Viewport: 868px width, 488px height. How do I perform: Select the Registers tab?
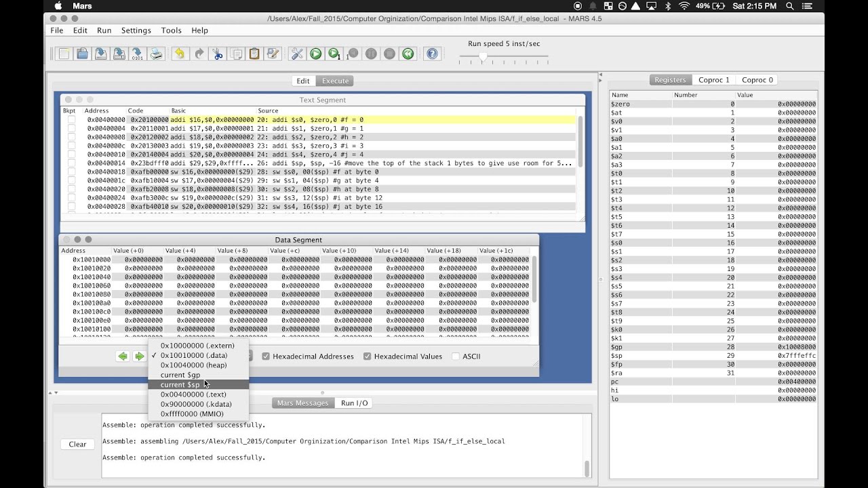[x=670, y=80]
